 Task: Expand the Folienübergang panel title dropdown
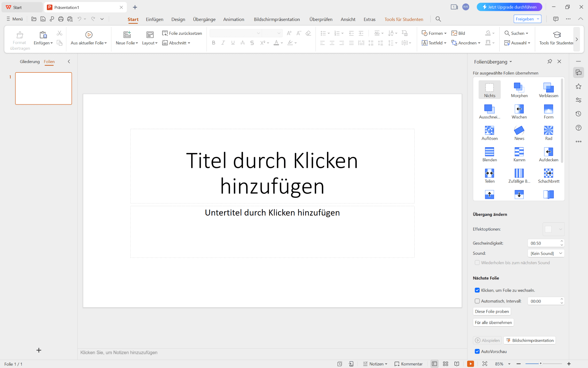511,62
